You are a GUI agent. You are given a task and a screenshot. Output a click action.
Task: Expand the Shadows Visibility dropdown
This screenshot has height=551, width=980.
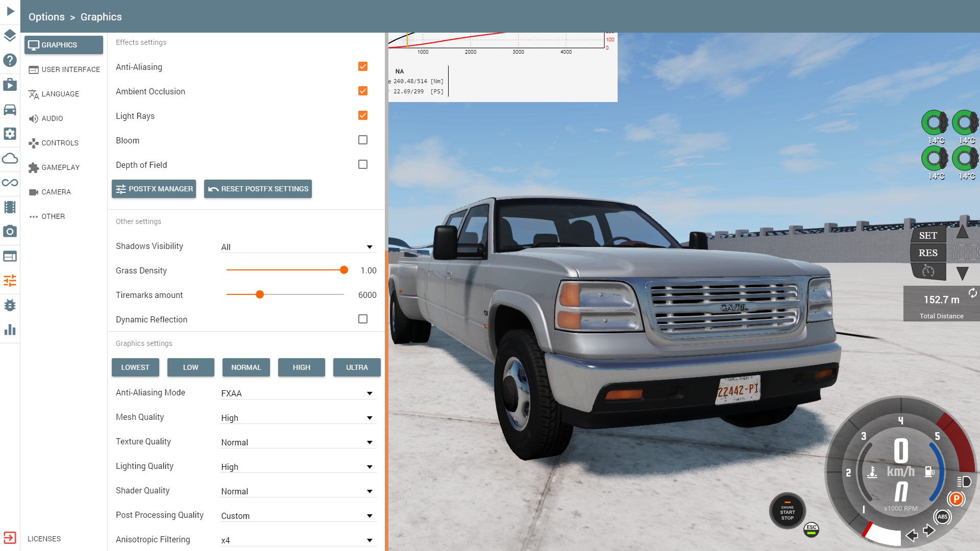click(298, 247)
